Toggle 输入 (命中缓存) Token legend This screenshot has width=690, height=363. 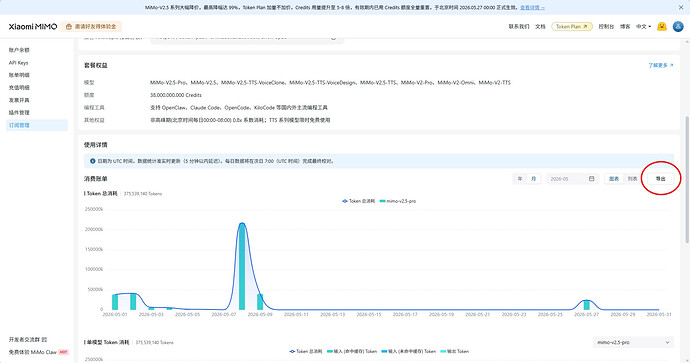click(352, 352)
